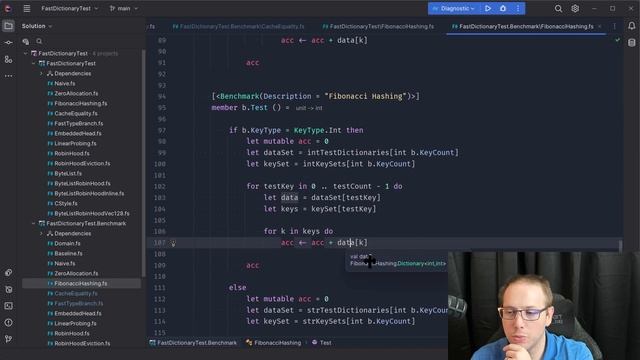Switch to the CacheEquality.fs editor tab
Image resolution: width=640 pixels, height=360 pixels.
(x=238, y=26)
